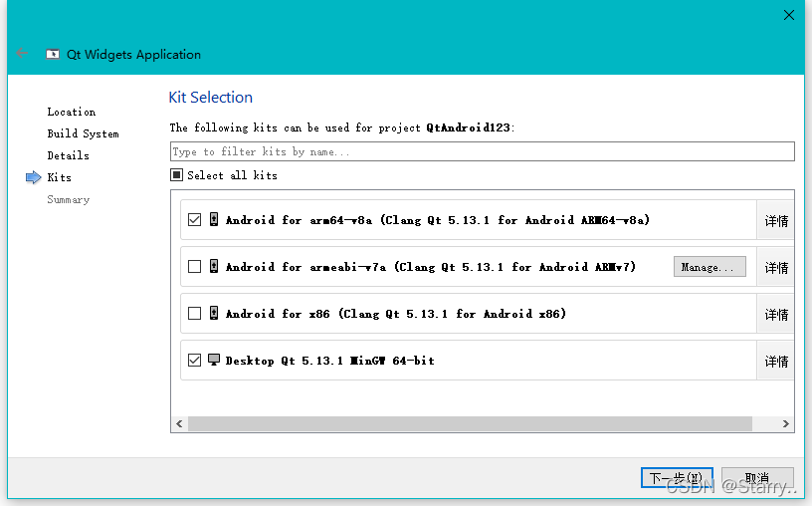Enable the Android for armeabi-v7a kit
The image size is (812, 506).
tap(194, 267)
